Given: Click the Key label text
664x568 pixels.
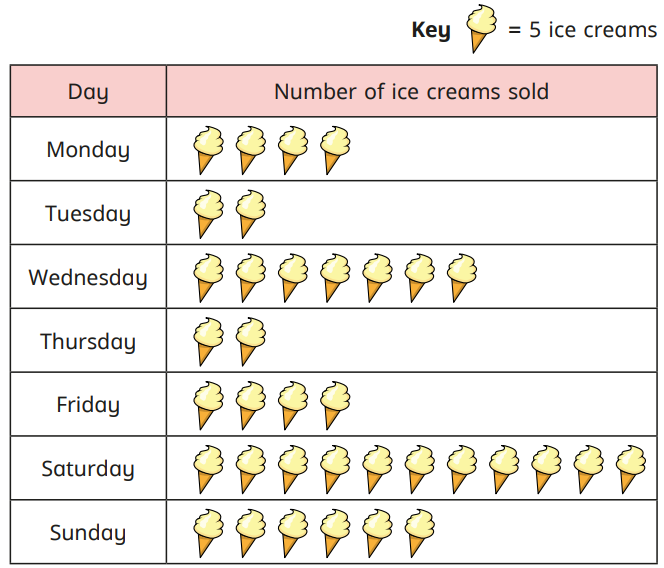Looking at the screenshot, I should [431, 30].
